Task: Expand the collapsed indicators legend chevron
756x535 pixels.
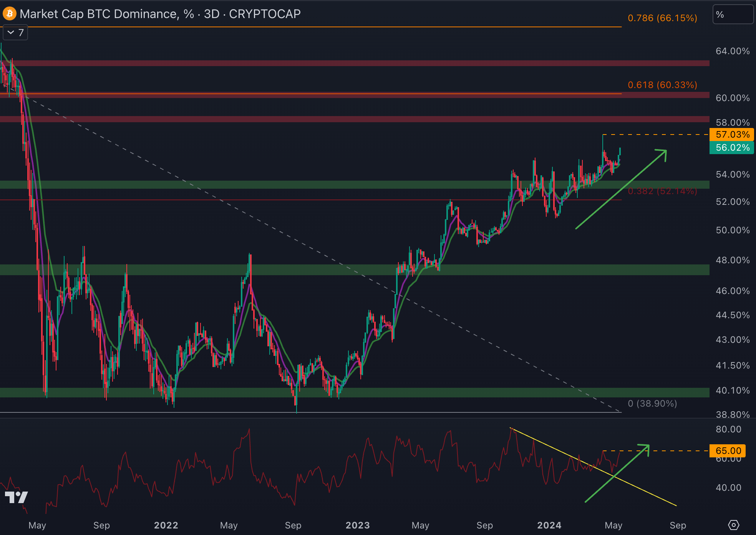Action: [x=11, y=33]
